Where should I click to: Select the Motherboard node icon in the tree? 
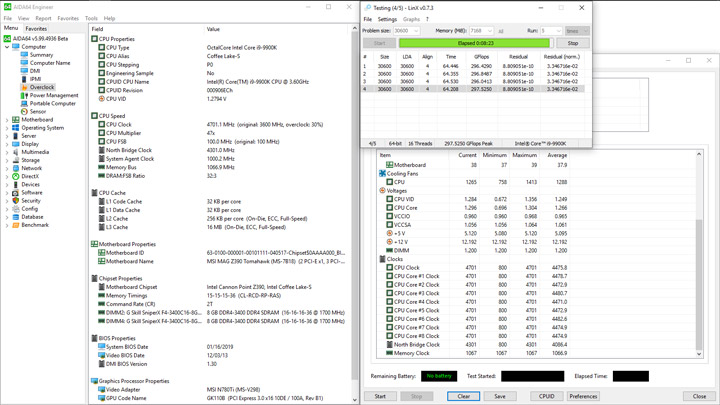(x=16, y=119)
